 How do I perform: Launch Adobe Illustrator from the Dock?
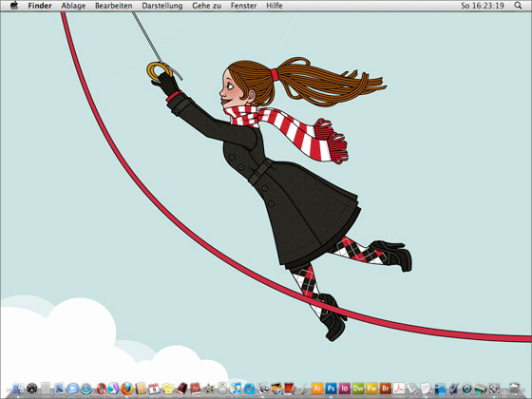[317, 389]
